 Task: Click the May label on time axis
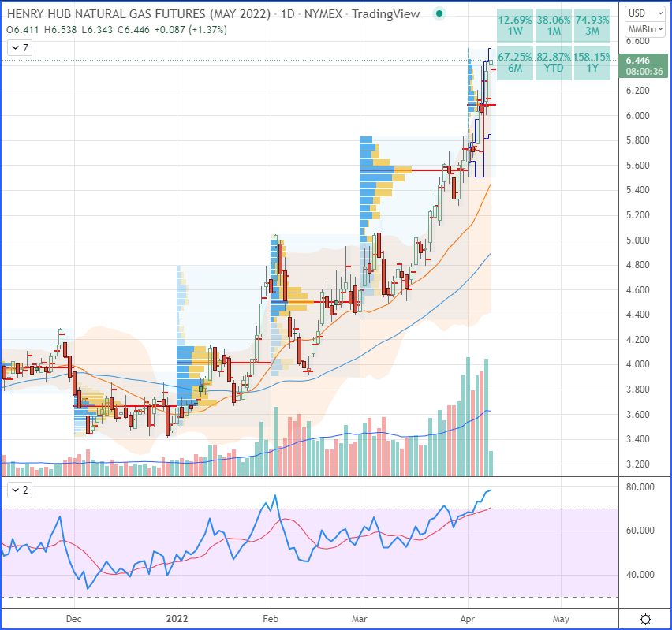pos(561,619)
